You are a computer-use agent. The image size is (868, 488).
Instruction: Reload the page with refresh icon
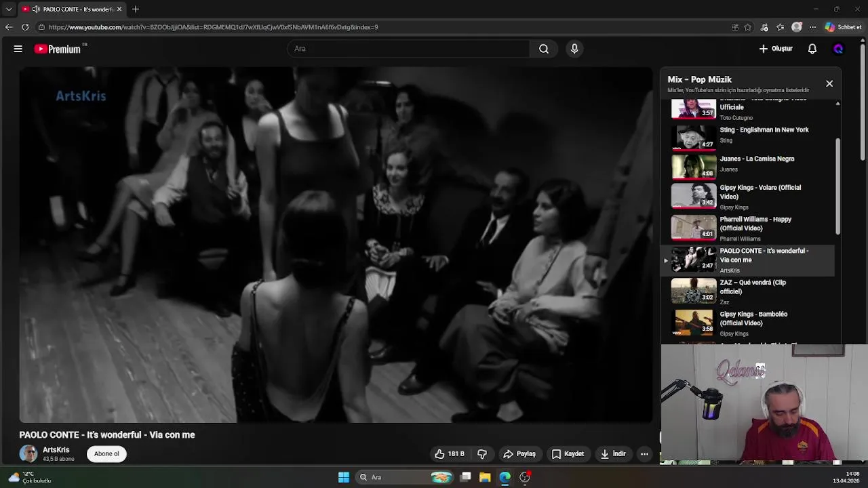[x=25, y=27]
